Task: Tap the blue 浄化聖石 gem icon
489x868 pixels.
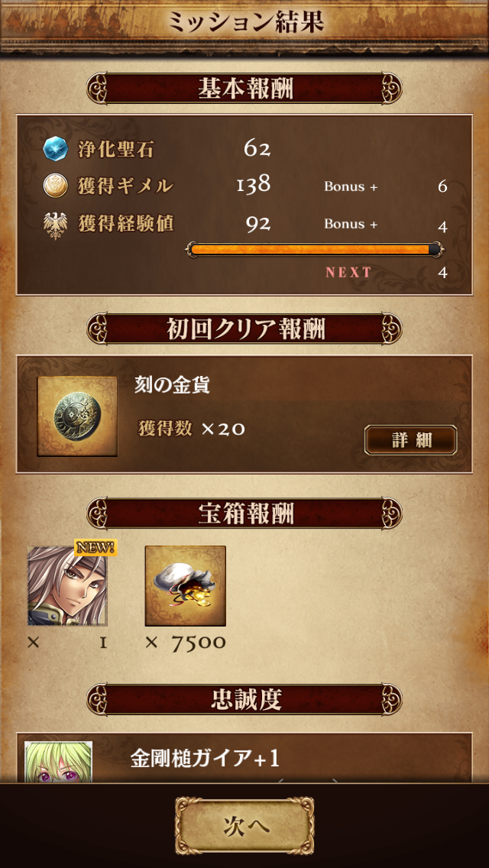Action: (x=55, y=150)
